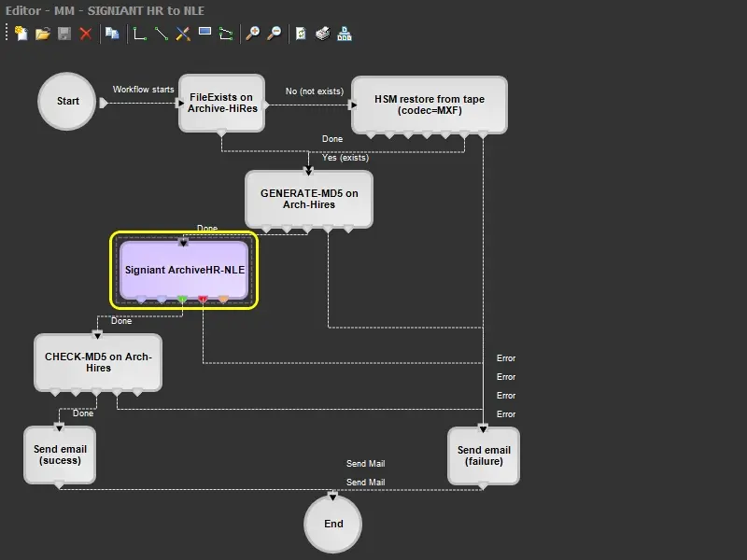Select the Send email (failure) node
The height and width of the screenshot is (560, 747).
(484, 455)
